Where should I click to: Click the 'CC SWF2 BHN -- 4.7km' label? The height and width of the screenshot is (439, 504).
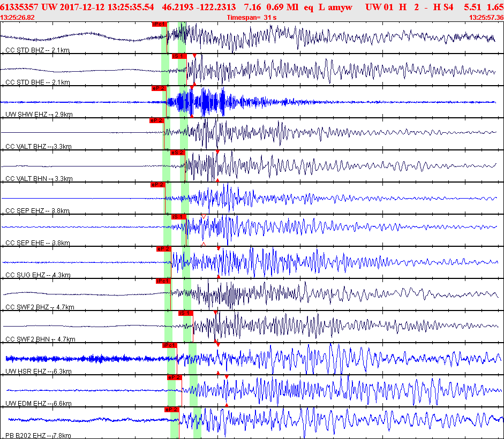(40, 339)
